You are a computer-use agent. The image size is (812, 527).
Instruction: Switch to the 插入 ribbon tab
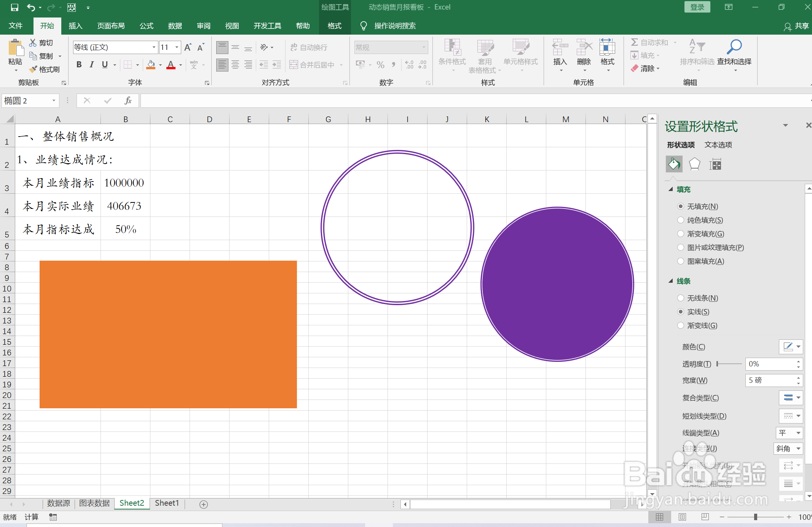point(75,26)
